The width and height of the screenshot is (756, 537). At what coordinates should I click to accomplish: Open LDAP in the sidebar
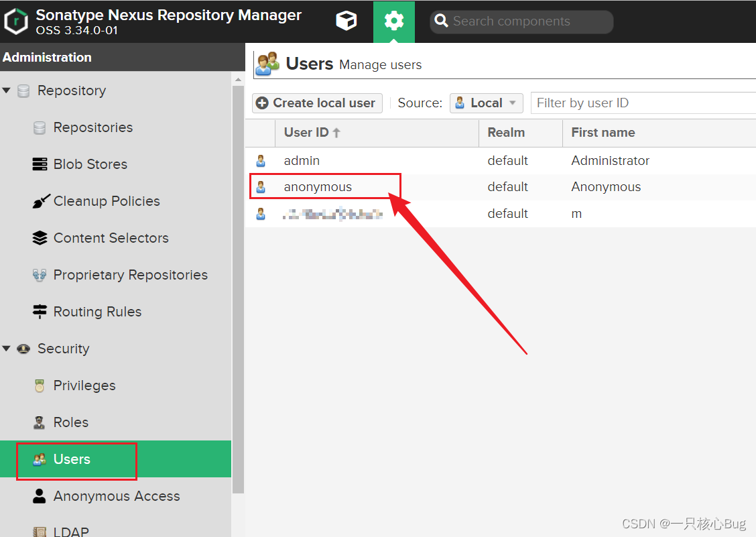71,532
